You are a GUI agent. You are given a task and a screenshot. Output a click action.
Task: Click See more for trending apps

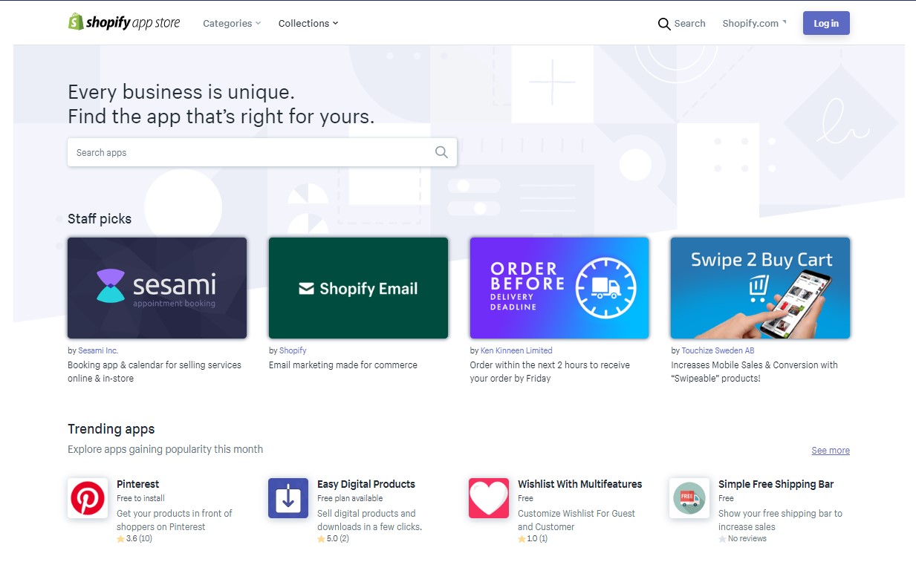[x=831, y=451]
